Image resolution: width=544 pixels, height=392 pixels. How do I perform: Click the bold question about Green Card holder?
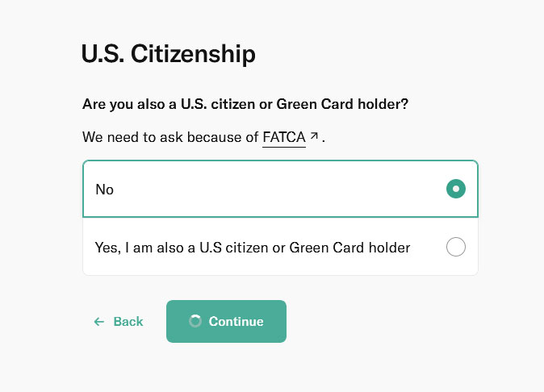(x=245, y=104)
